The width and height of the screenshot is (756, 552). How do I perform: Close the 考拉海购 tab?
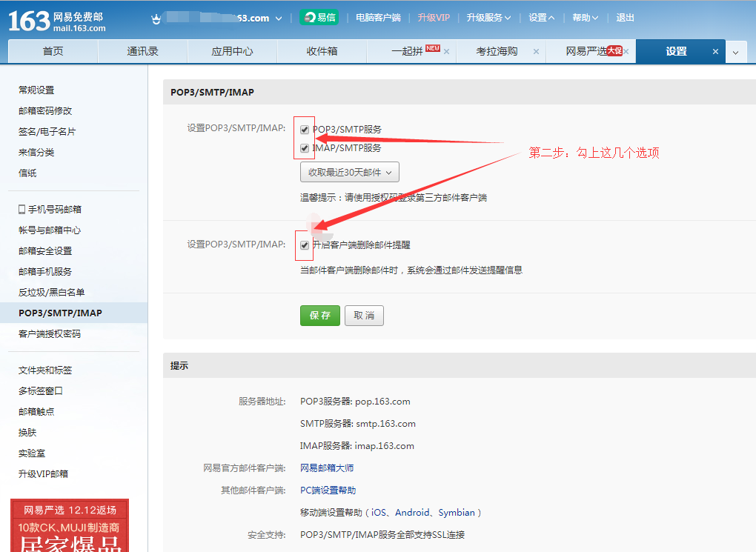pyautogui.click(x=536, y=52)
